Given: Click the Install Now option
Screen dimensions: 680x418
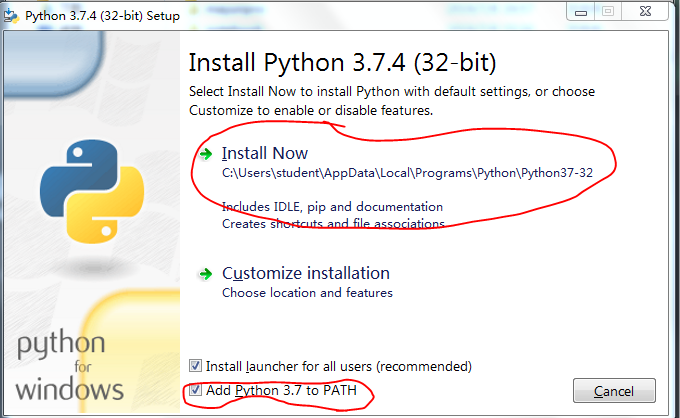Looking at the screenshot, I should click(265, 153).
